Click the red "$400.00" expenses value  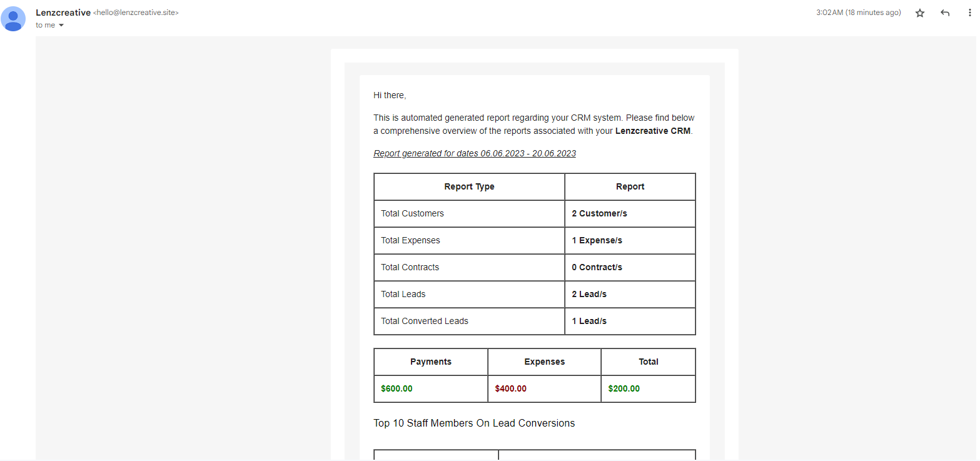pyautogui.click(x=511, y=388)
